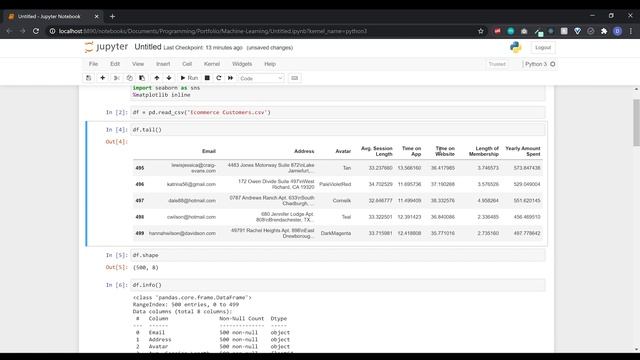Click the Address column header
This screenshot has width=640, height=360.
pos(304,151)
